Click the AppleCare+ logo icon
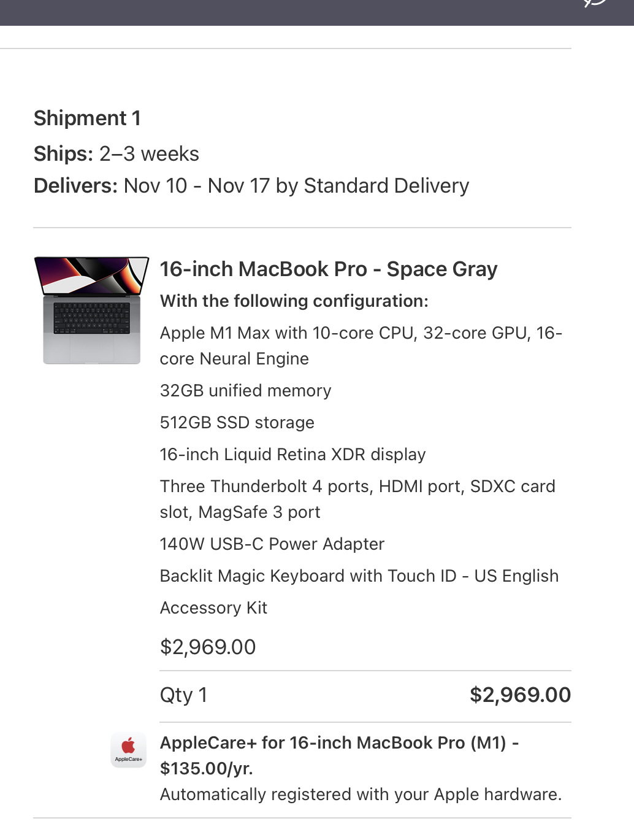The height and width of the screenshot is (840, 634). click(128, 749)
